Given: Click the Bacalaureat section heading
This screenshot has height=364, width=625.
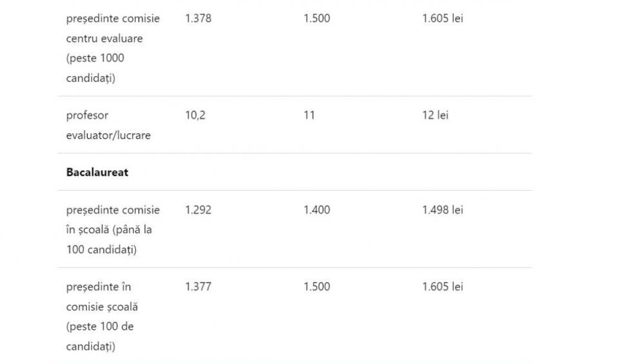Looking at the screenshot, I should (97, 172).
